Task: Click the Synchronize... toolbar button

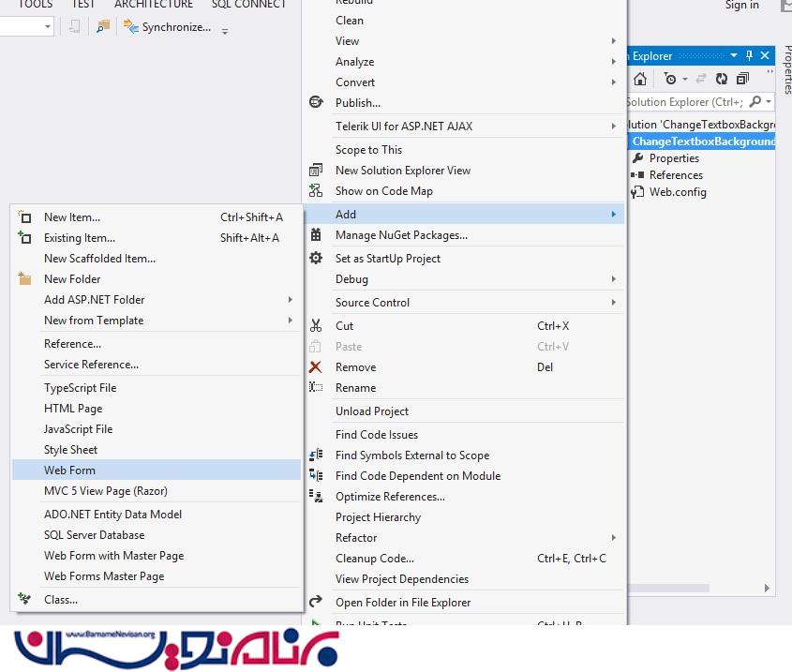Action: [168, 27]
